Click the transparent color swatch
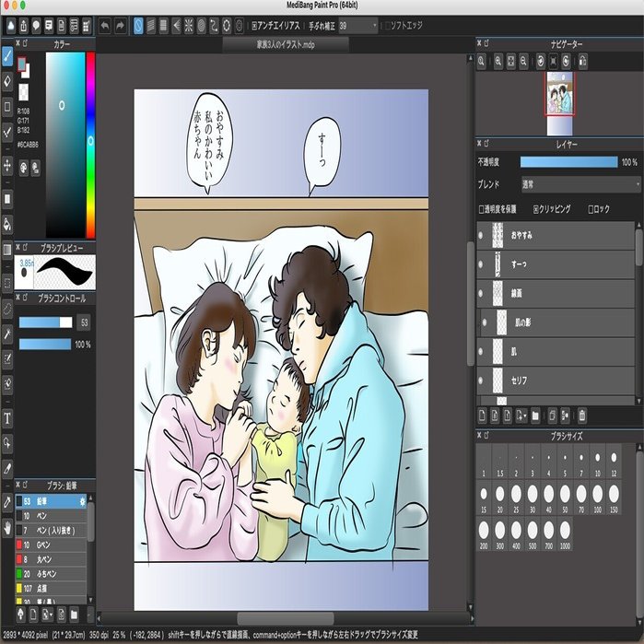Image resolution: width=644 pixels, height=644 pixels. (23, 92)
